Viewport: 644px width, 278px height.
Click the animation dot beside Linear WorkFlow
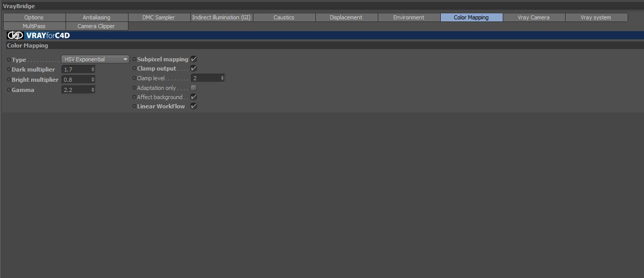[134, 106]
